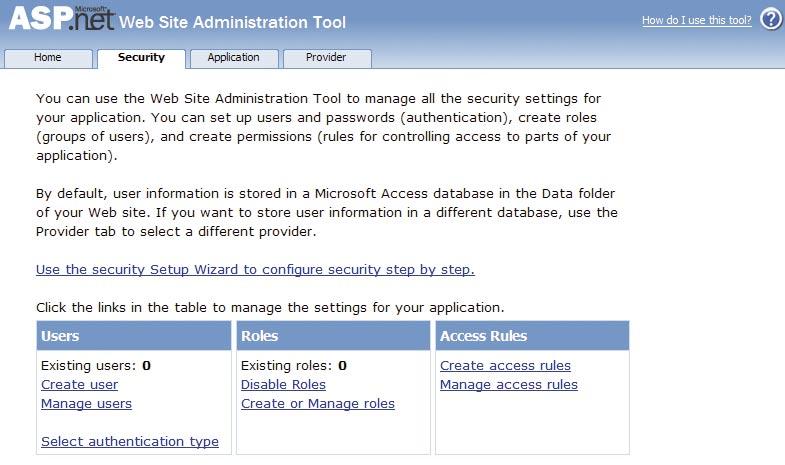Click the Create user link

click(x=80, y=384)
